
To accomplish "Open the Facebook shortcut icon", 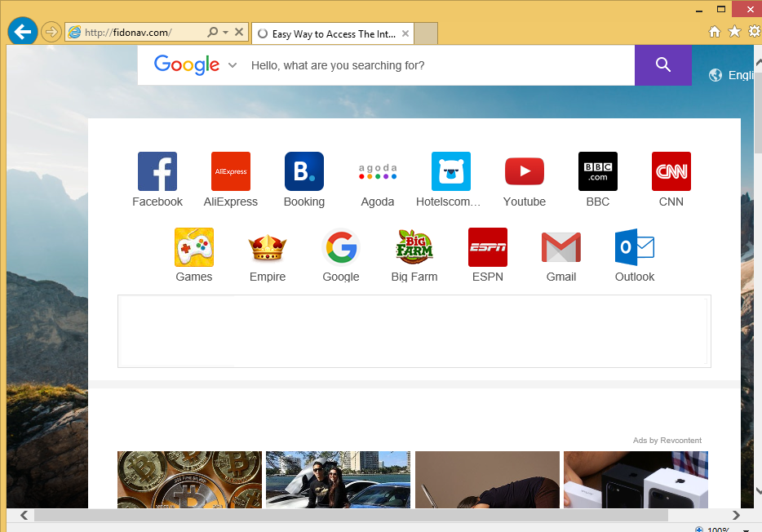I will click(157, 171).
